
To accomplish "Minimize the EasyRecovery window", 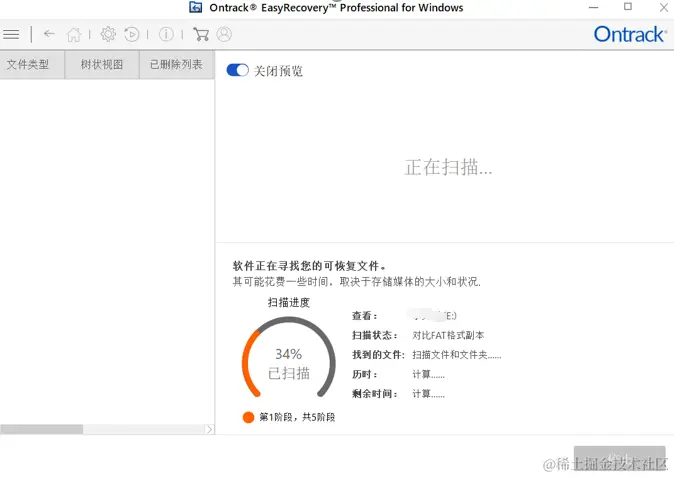I will click(x=594, y=7).
